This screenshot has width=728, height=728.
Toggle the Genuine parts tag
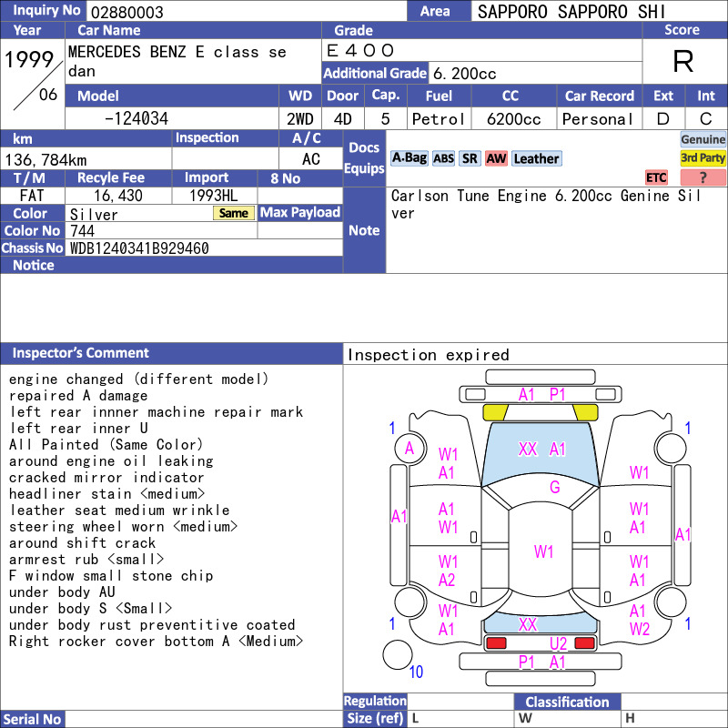click(x=703, y=139)
